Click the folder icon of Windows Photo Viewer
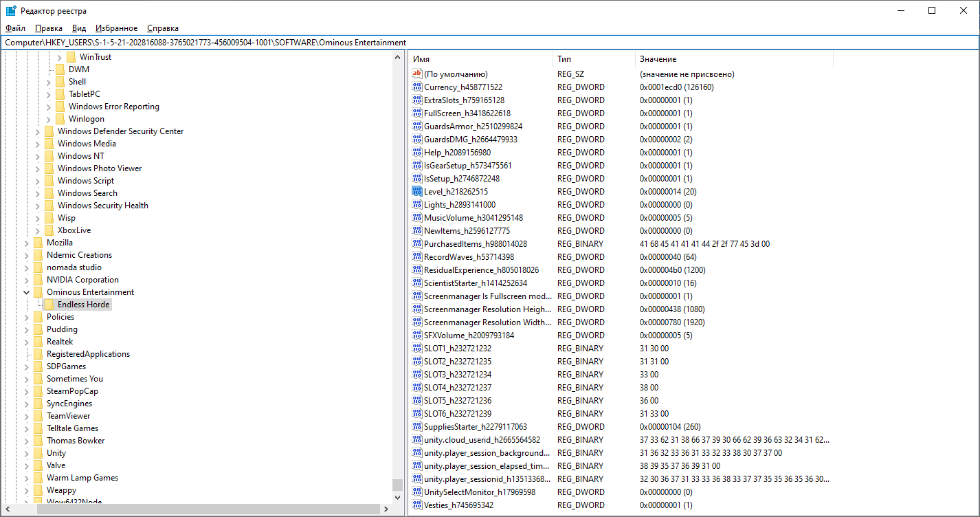The width and height of the screenshot is (980, 517). pos(49,168)
